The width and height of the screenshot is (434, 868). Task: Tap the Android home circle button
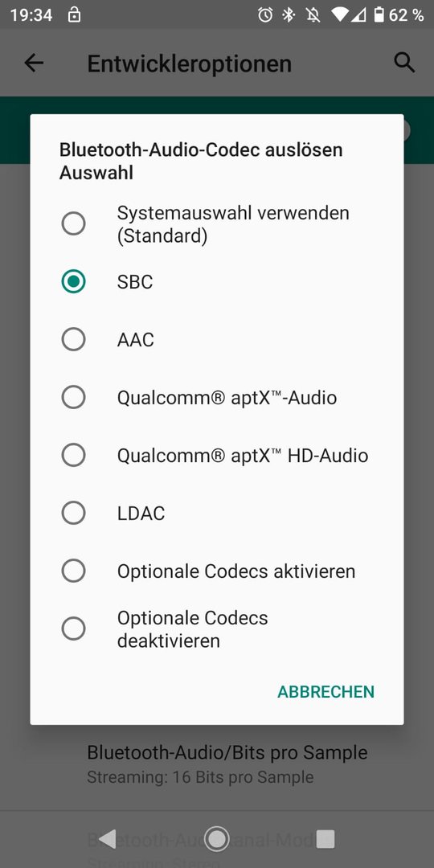pyautogui.click(x=217, y=839)
